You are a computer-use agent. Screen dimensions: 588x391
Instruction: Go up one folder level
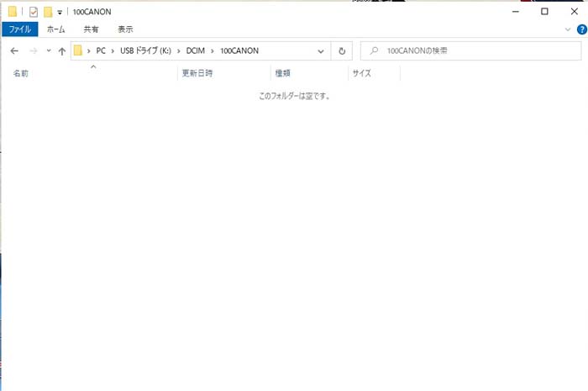[x=62, y=51]
